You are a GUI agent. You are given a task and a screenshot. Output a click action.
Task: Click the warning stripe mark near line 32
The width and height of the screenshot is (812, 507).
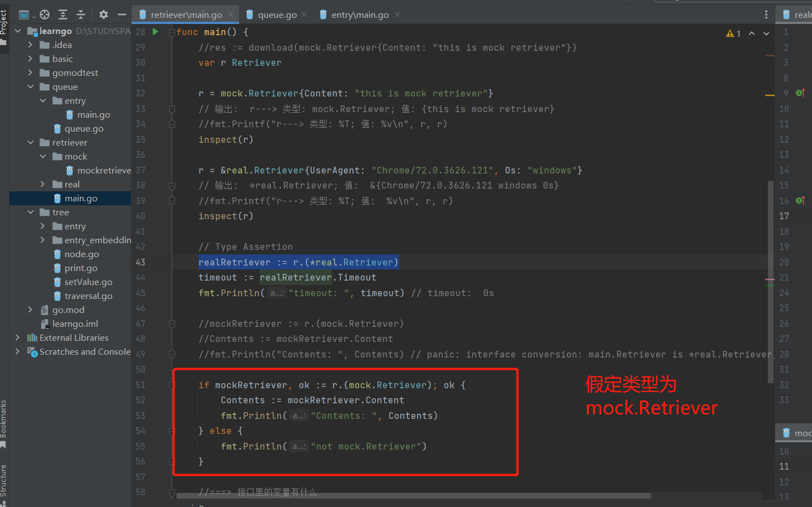[x=770, y=95]
